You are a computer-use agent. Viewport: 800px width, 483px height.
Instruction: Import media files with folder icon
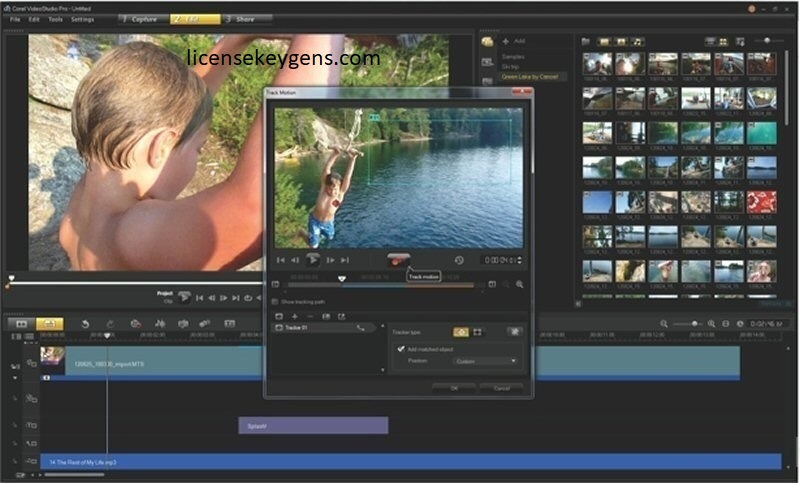pyautogui.click(x=586, y=41)
